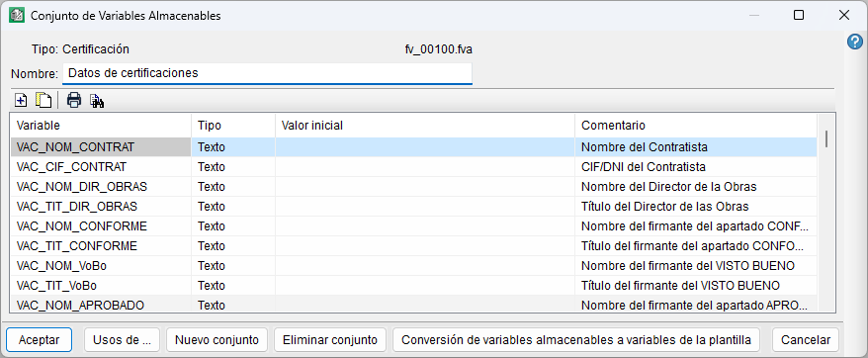Click the Comentario column header
This screenshot has height=358, width=868.
(x=696, y=126)
